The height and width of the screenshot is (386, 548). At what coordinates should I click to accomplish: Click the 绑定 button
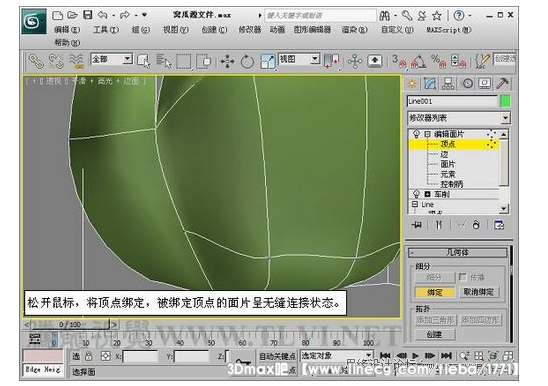(x=435, y=292)
